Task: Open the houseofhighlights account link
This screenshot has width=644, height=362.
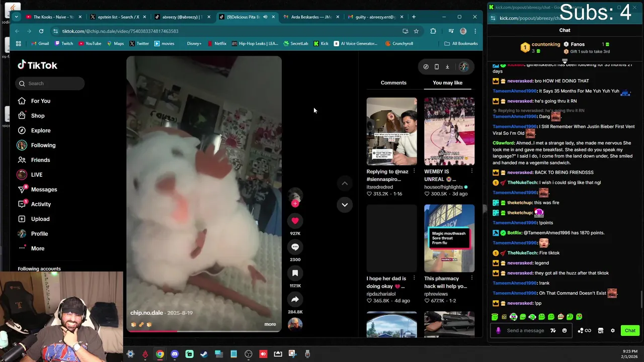Action: 443,187
